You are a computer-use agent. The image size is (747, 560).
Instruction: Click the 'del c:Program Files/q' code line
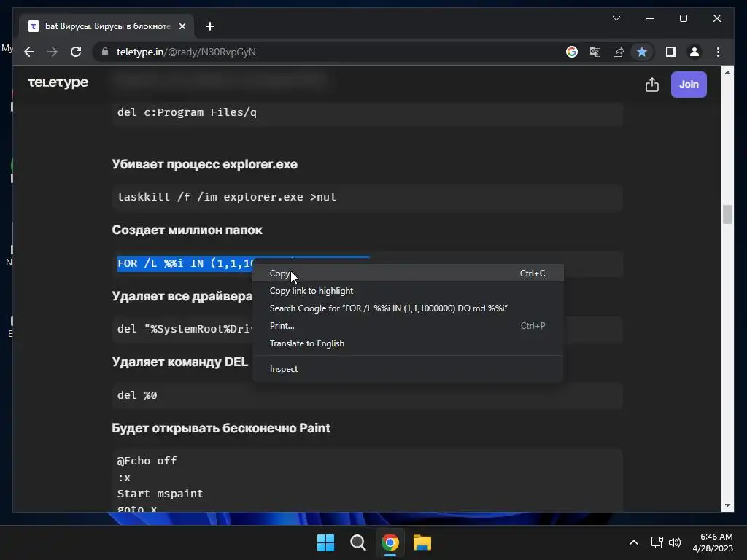click(x=187, y=112)
